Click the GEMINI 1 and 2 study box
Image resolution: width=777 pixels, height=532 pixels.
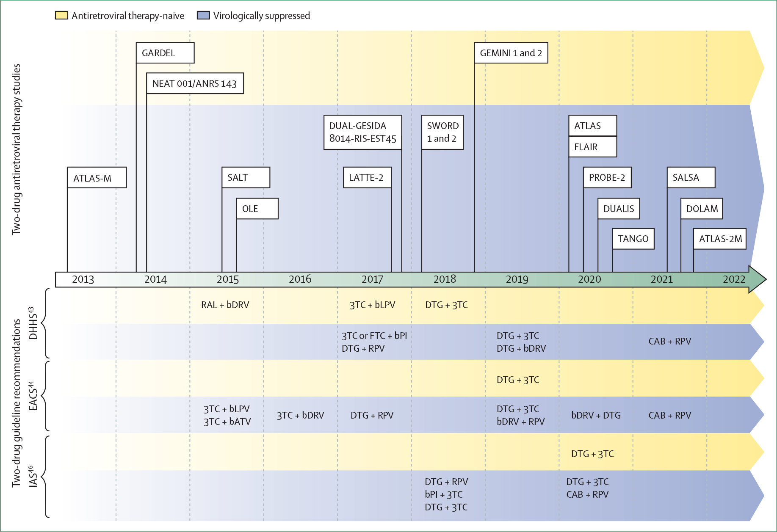click(x=511, y=53)
